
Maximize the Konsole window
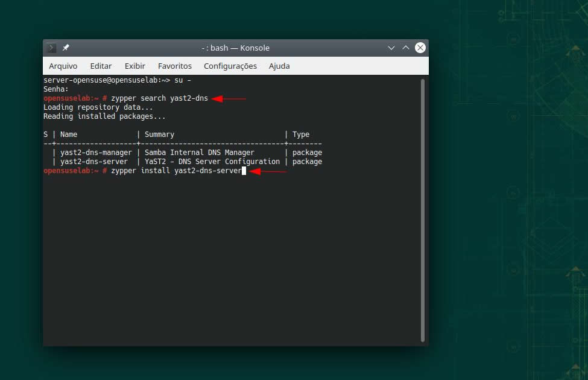click(x=406, y=48)
